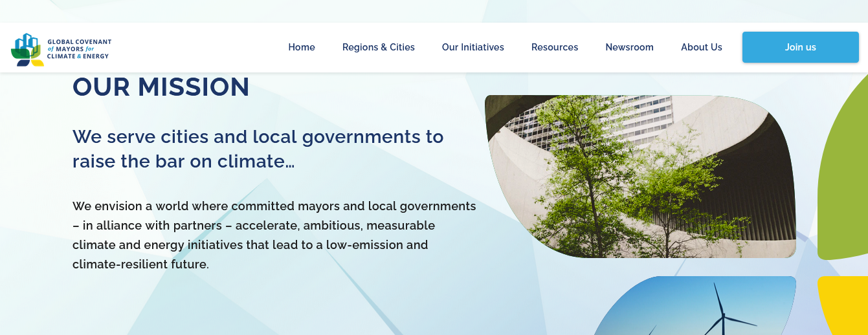
Task: Click the 'We serve cities and local governments' subheading
Action: pos(258,149)
